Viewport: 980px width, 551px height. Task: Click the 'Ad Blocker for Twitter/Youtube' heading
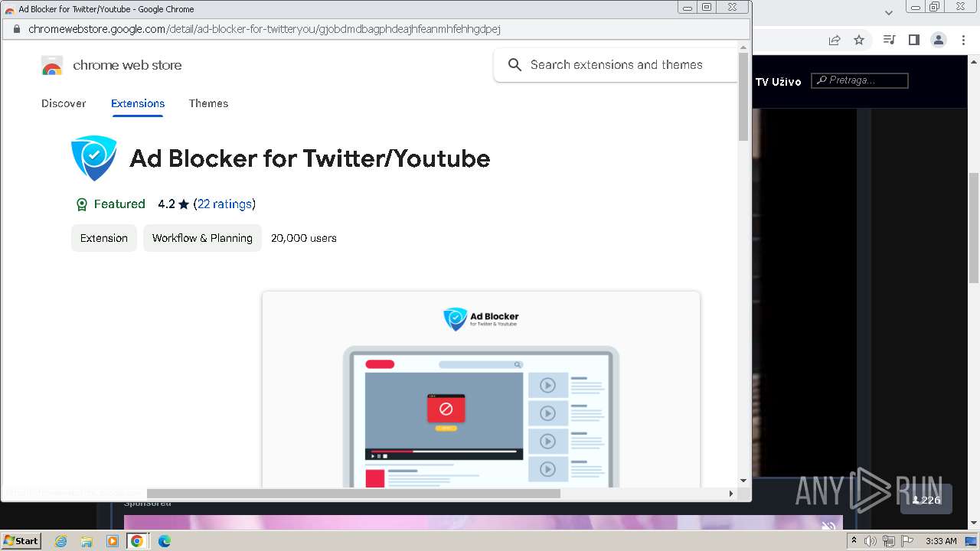[310, 158]
